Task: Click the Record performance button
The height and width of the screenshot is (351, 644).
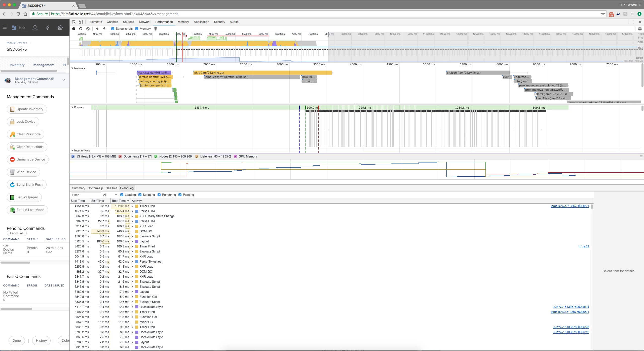Action: 74,29
